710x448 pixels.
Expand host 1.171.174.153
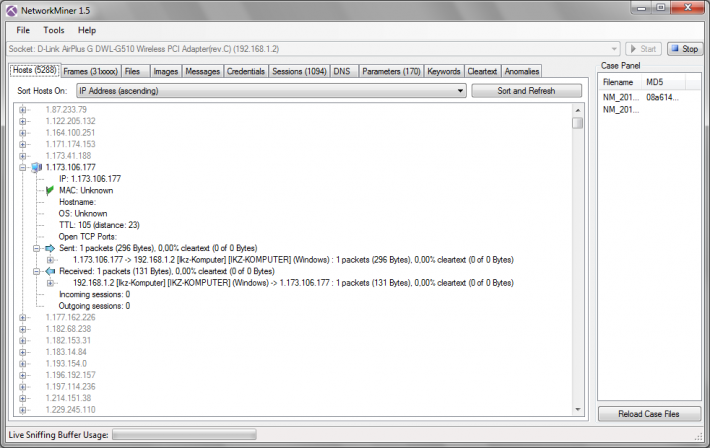[x=22, y=145]
